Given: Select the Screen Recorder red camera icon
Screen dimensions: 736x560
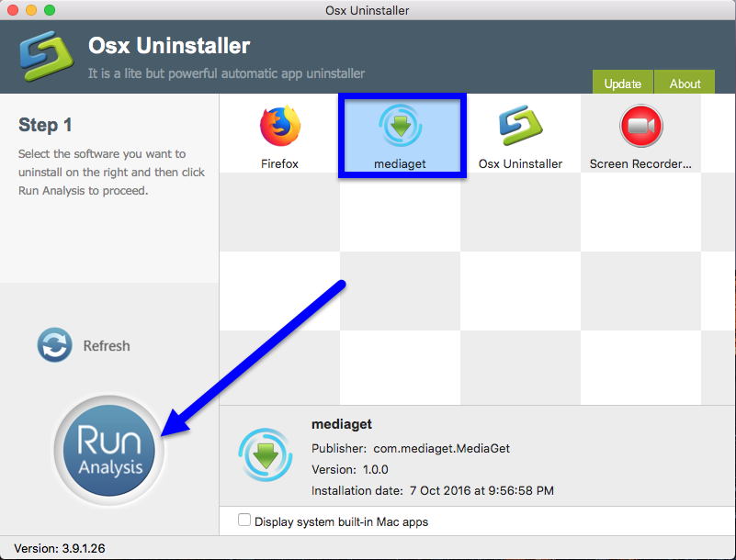Looking at the screenshot, I should point(640,127).
